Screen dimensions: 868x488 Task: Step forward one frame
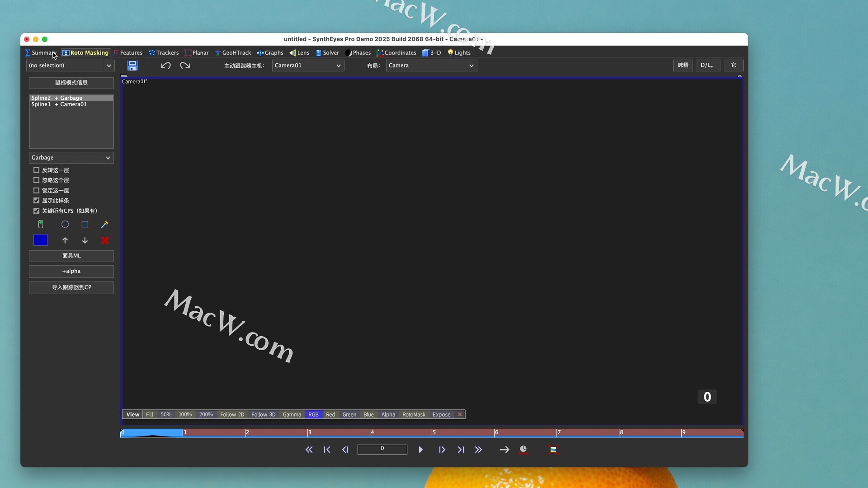coord(442,450)
